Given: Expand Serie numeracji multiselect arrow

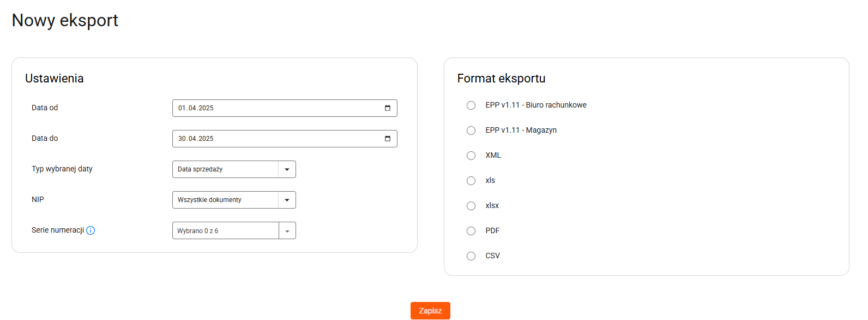Looking at the screenshot, I should tap(287, 230).
